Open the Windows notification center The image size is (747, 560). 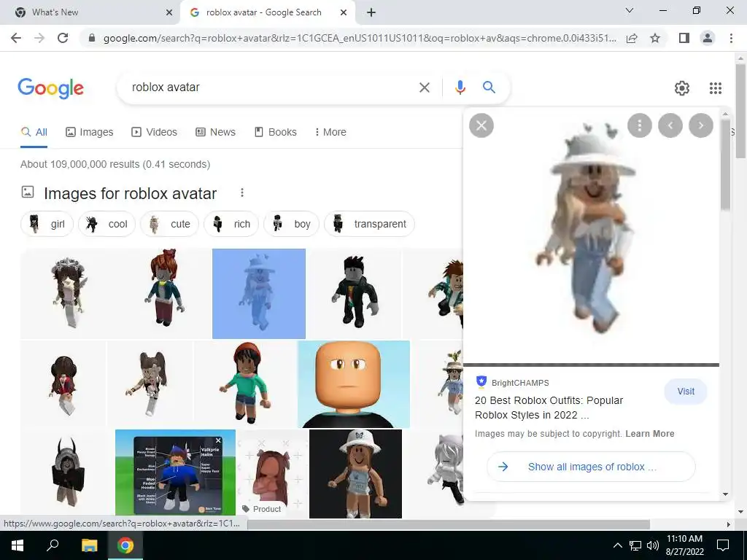[x=723, y=545]
